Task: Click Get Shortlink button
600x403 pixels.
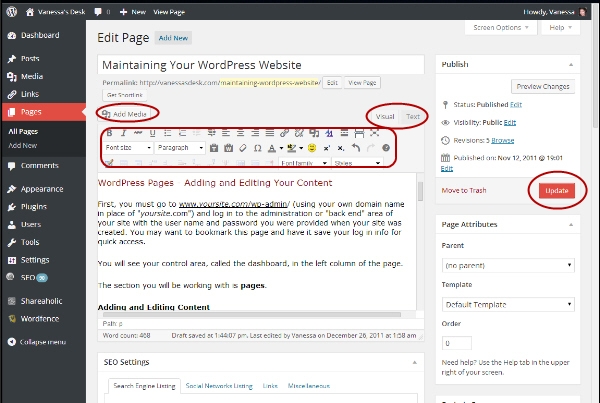Action: coord(124,95)
